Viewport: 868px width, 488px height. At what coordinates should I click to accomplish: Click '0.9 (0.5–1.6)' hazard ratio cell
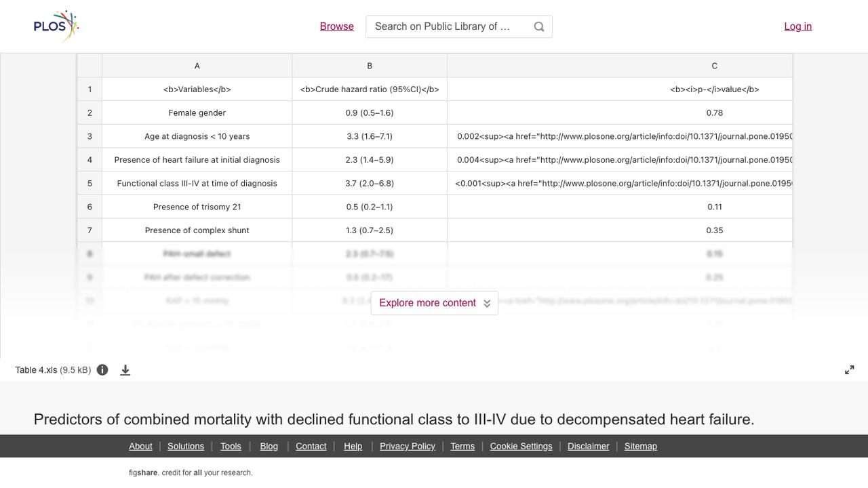pyautogui.click(x=370, y=113)
